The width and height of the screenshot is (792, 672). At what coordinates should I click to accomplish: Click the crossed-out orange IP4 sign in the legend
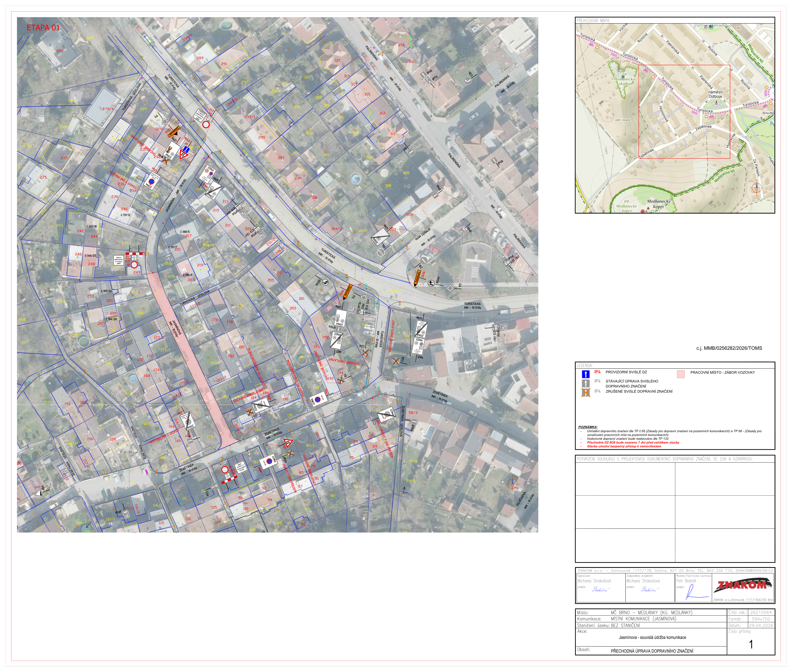[x=585, y=392]
